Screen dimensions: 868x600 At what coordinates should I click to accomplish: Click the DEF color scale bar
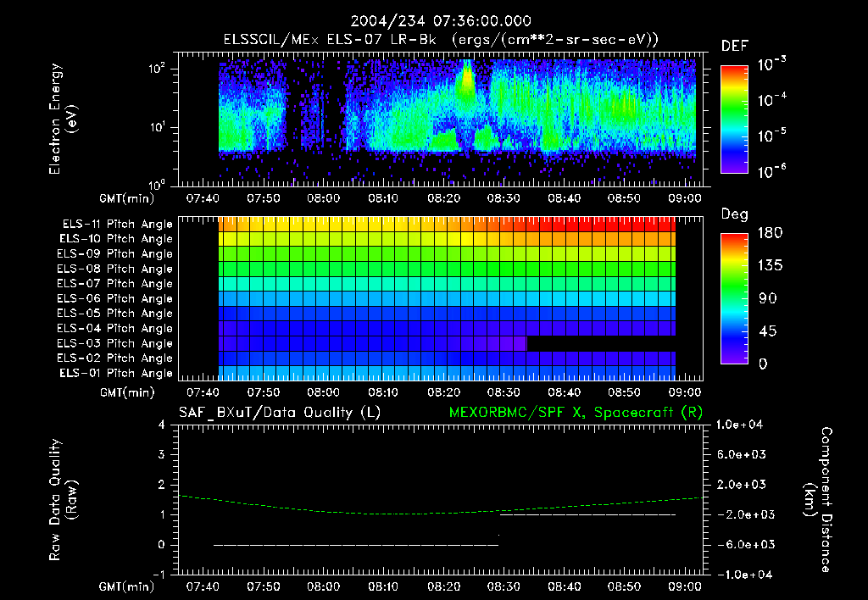tap(734, 119)
